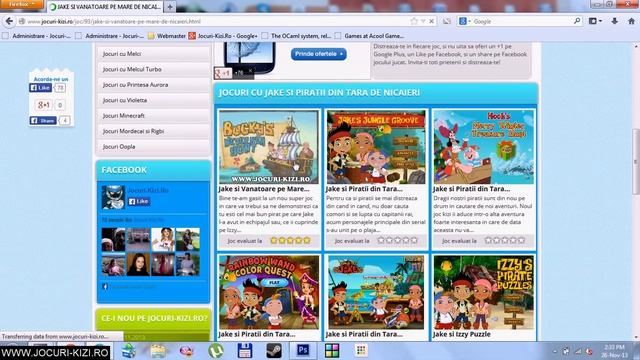Click the star rating under Jake si Vanatoare pe Mare

[x=290, y=240]
